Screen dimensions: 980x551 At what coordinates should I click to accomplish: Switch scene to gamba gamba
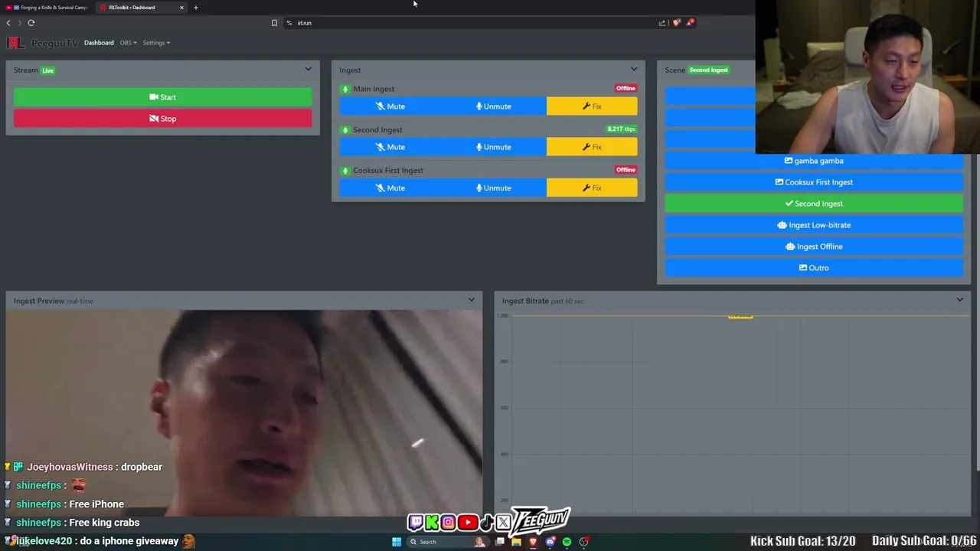[x=814, y=161]
